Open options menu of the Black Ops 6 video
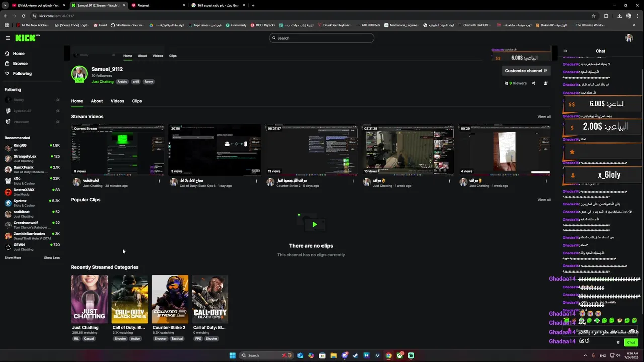This screenshot has width=644, height=362. 256,181
